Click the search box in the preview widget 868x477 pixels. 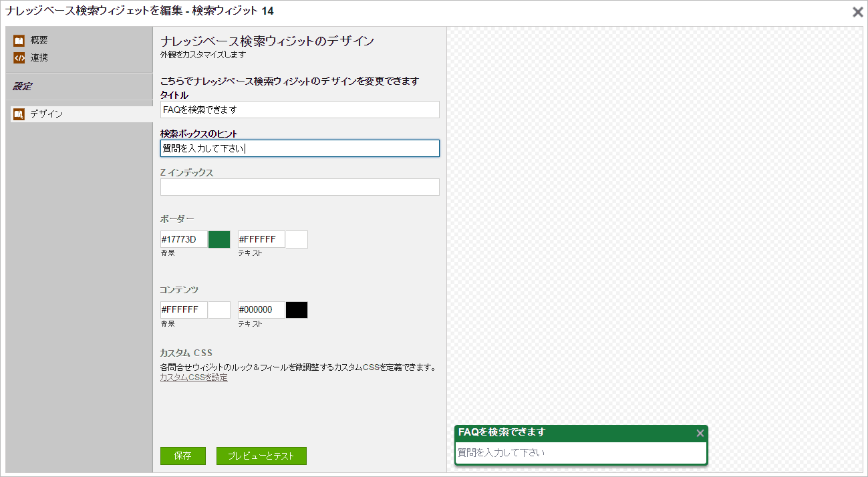click(x=580, y=452)
